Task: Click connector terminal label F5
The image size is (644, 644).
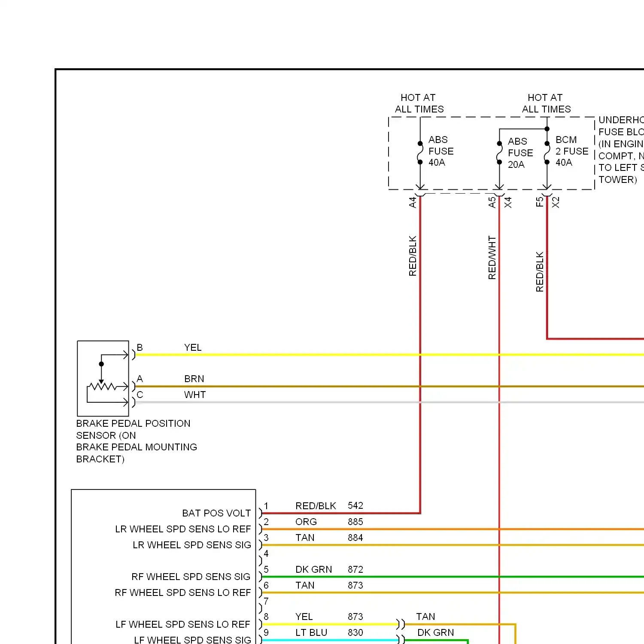Action: coord(540,202)
